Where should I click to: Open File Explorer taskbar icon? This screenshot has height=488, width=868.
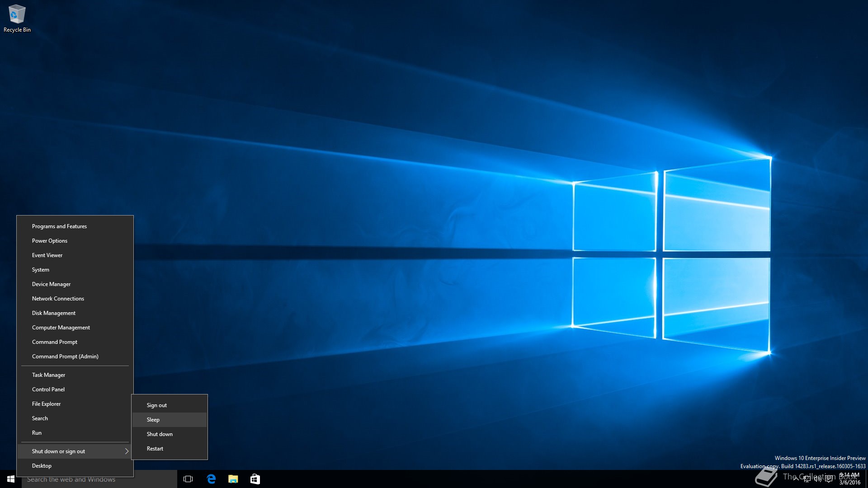pyautogui.click(x=233, y=479)
